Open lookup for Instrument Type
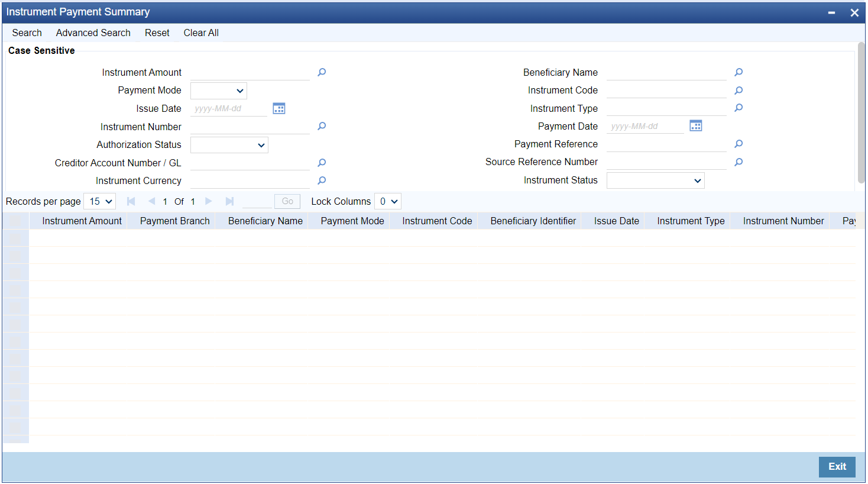This screenshot has width=868, height=484. [x=739, y=108]
